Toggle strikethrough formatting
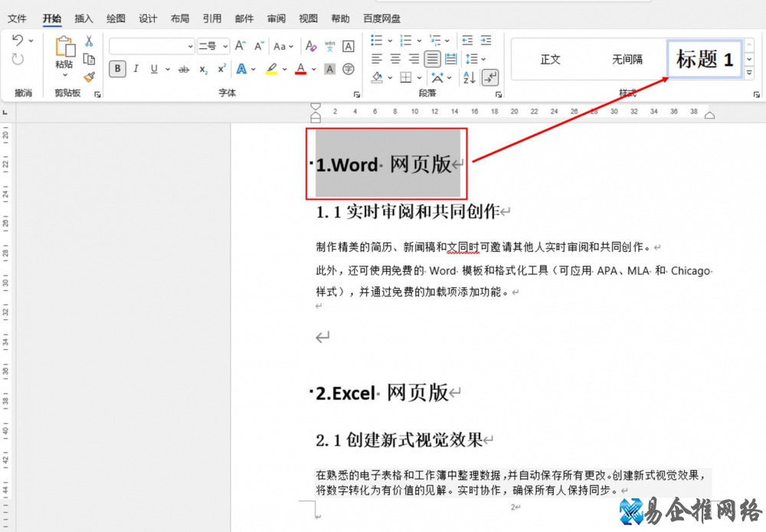The width and height of the screenshot is (766, 532). (x=184, y=70)
